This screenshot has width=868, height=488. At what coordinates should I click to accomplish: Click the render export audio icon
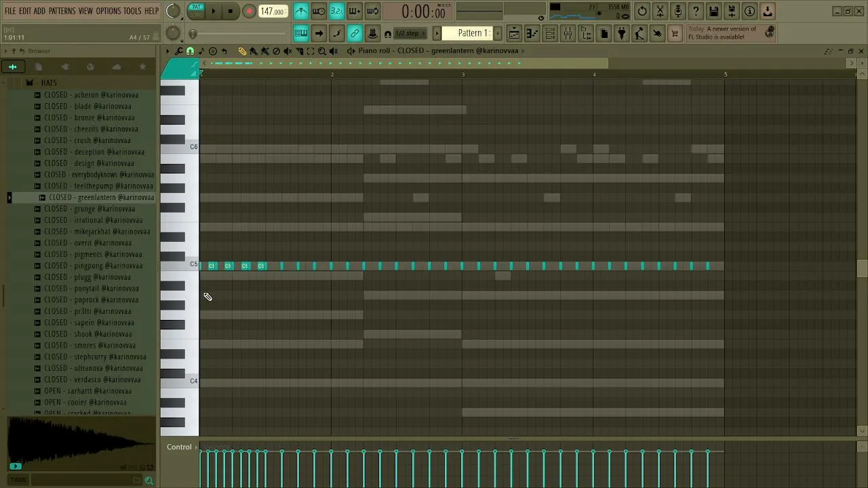tap(732, 11)
